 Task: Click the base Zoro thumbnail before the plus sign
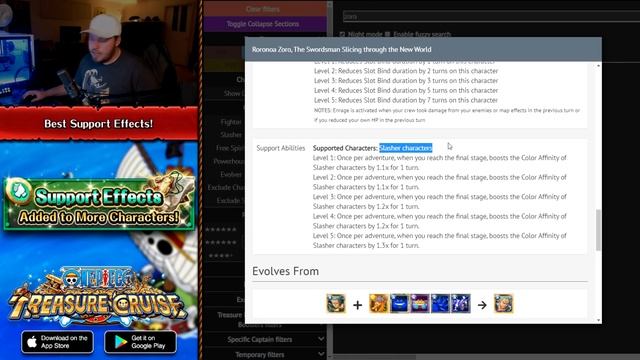(336, 304)
